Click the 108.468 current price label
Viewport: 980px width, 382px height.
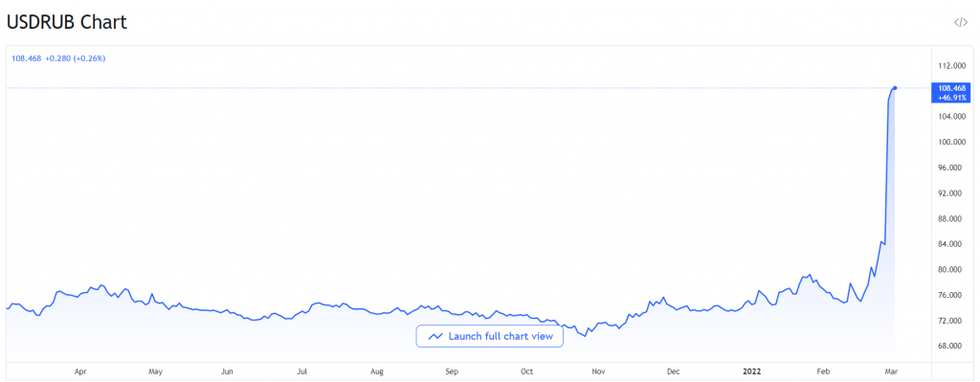click(x=27, y=58)
